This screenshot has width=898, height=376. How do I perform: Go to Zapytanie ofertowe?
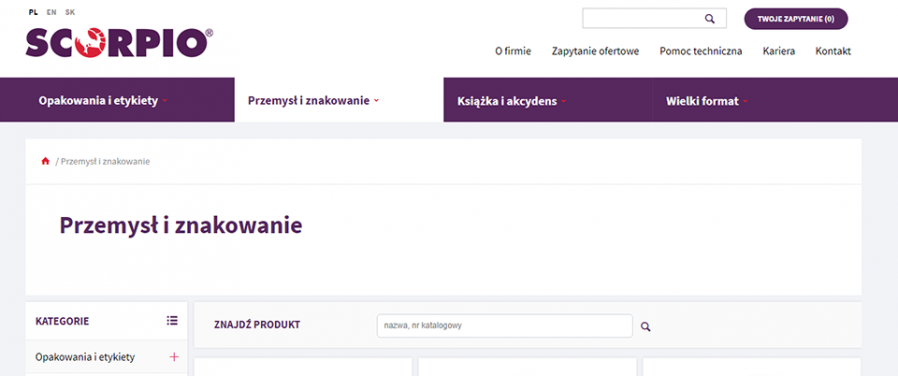596,51
